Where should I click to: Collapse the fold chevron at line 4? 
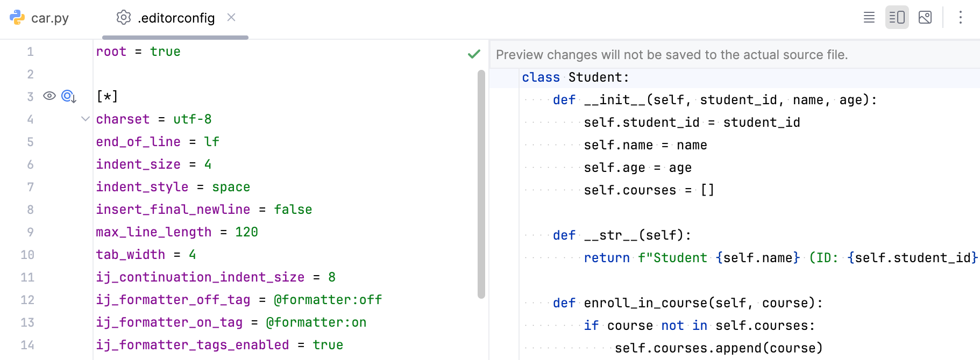[85, 119]
